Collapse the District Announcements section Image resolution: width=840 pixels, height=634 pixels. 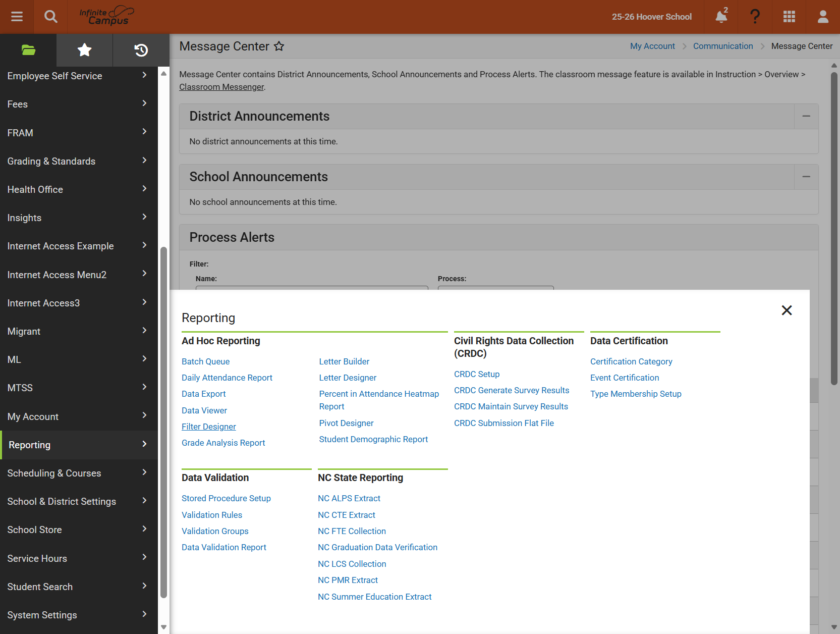pos(806,116)
